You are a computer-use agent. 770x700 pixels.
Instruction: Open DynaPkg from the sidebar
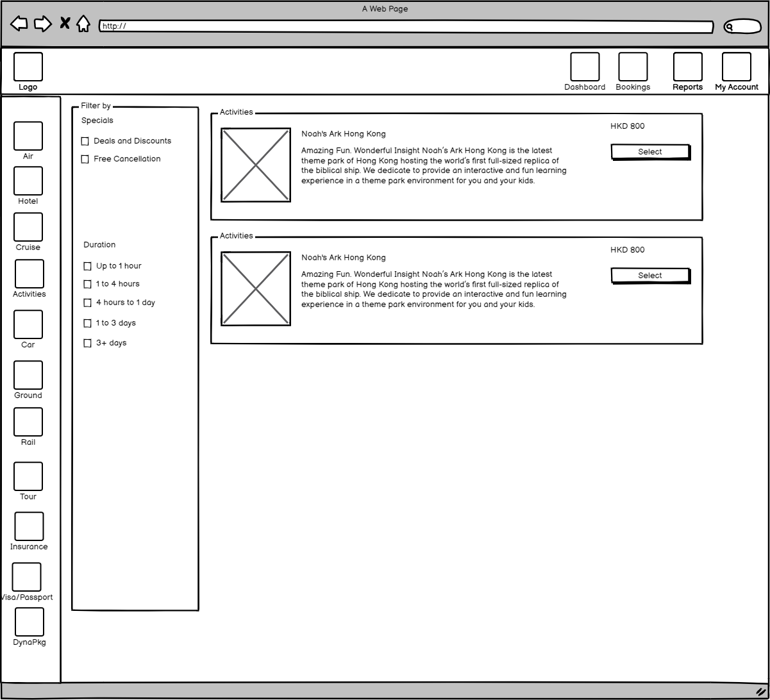(x=29, y=622)
